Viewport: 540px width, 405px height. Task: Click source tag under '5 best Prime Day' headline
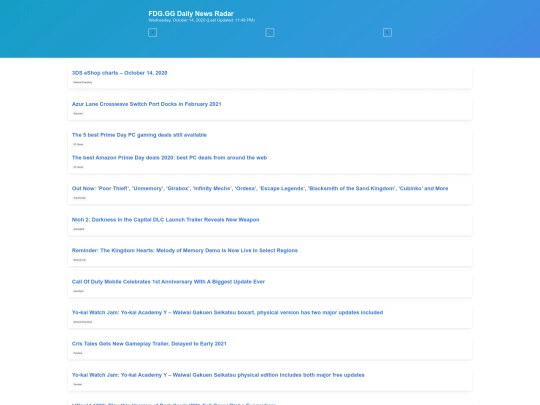tap(79, 144)
